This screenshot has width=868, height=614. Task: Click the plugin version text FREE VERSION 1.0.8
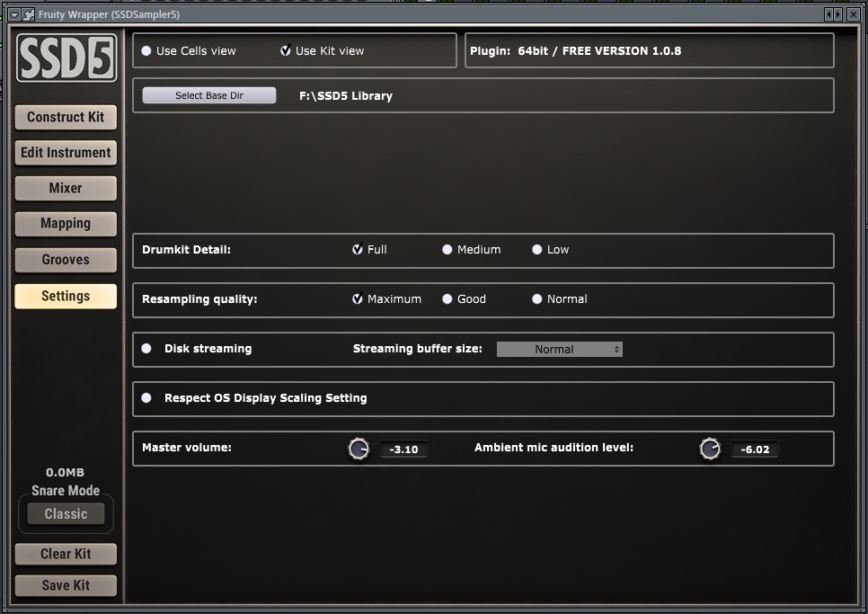pos(622,51)
